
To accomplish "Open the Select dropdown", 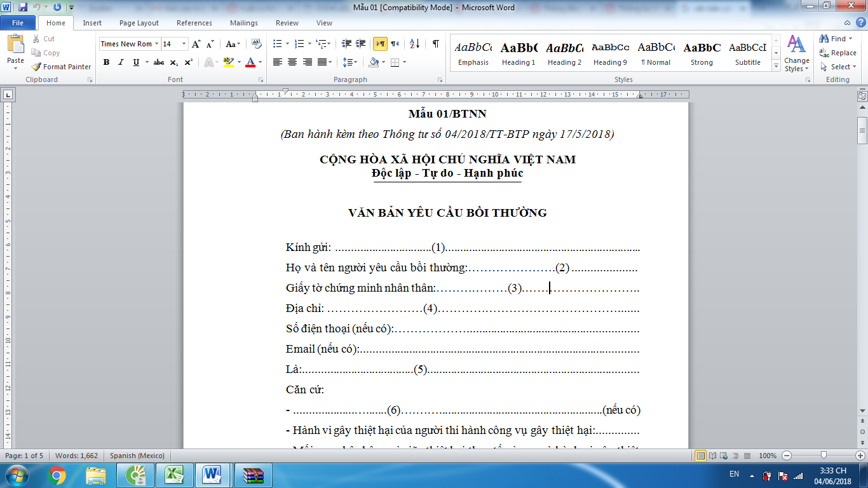I will [x=839, y=67].
